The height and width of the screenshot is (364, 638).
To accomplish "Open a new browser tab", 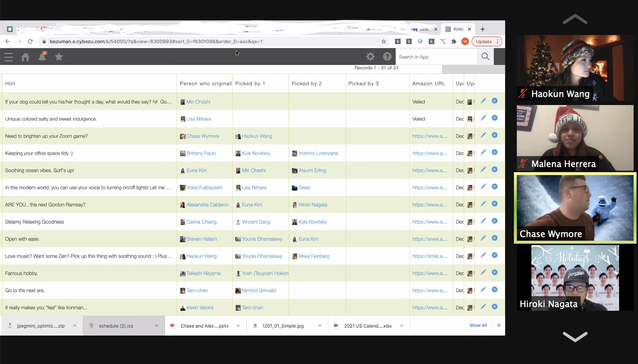I will point(483,29).
